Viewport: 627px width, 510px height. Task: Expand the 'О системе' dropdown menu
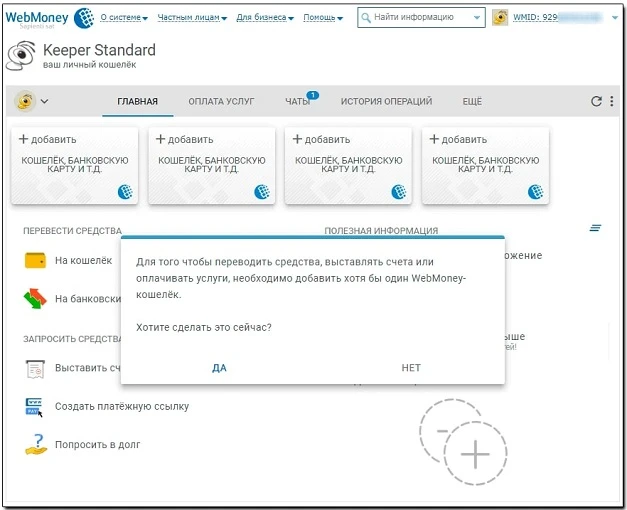123,18
